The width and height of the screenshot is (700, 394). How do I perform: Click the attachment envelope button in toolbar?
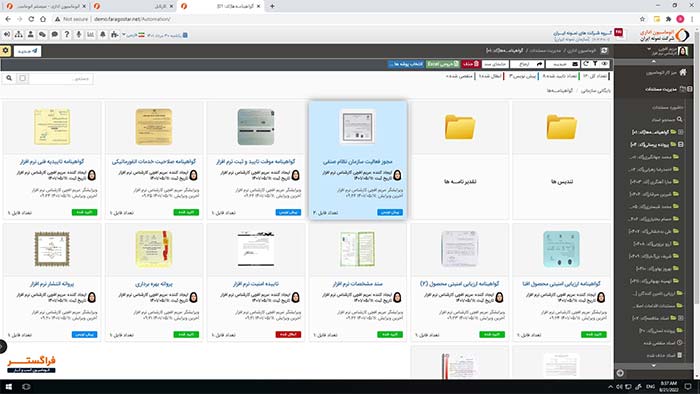[562, 64]
